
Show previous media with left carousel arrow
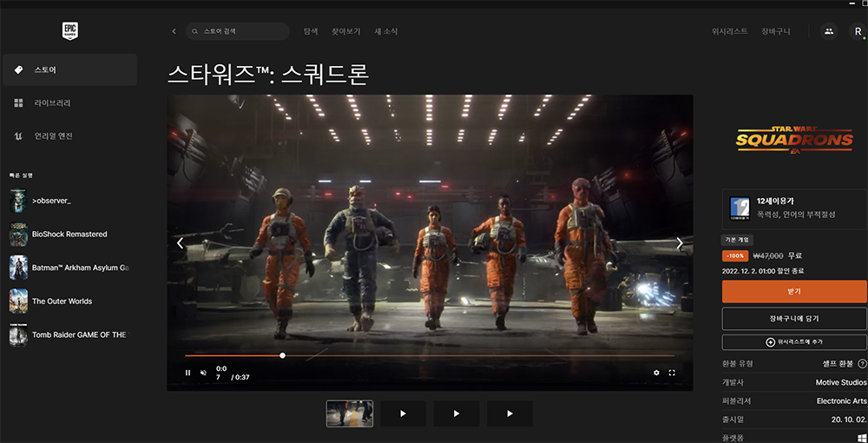click(180, 243)
